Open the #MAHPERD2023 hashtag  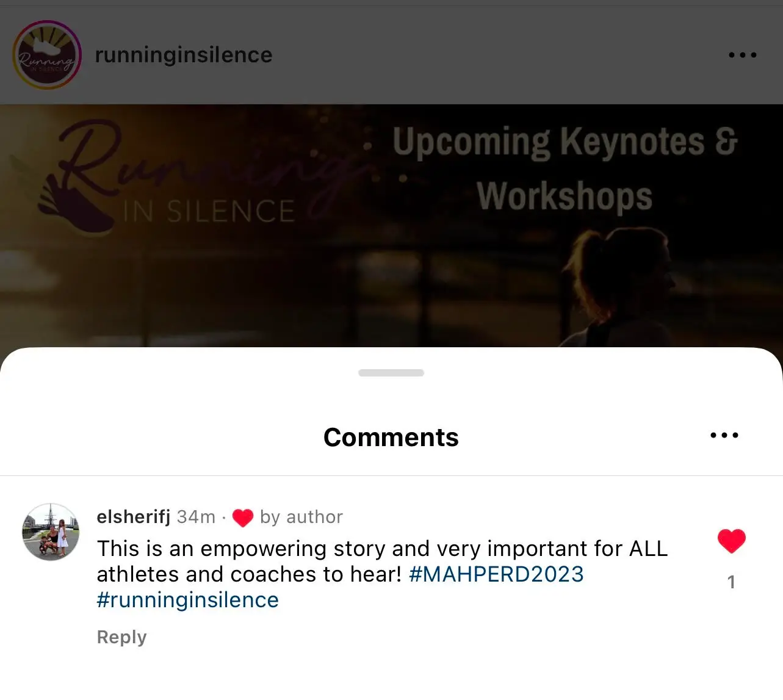click(x=496, y=574)
